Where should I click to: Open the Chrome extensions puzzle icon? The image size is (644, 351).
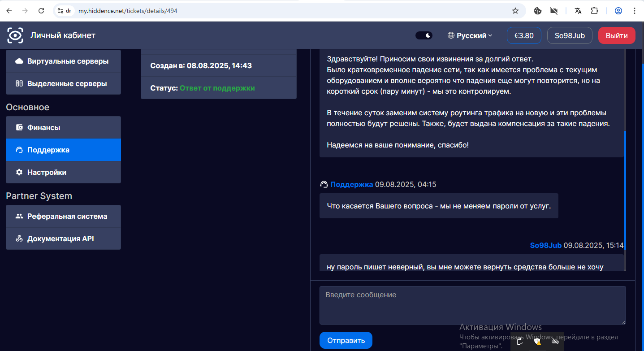coord(595,11)
